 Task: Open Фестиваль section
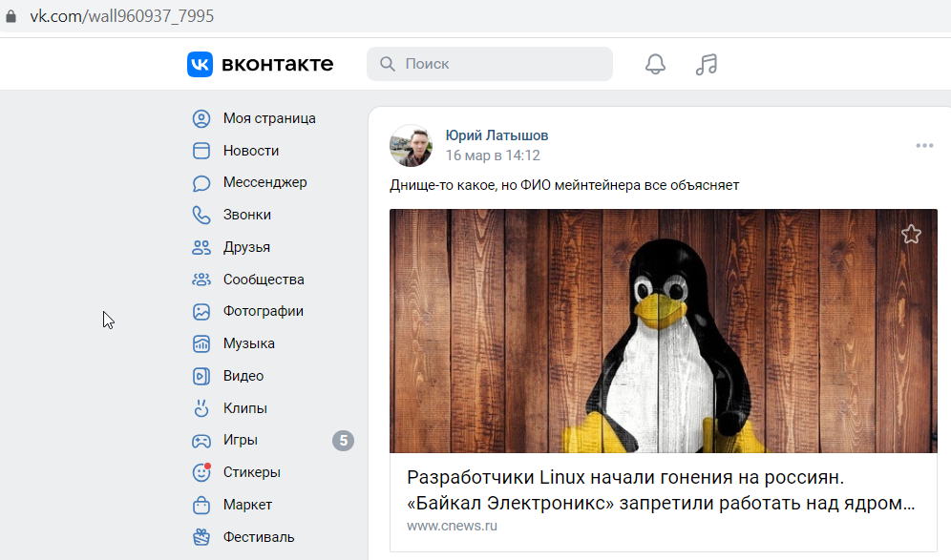259,537
